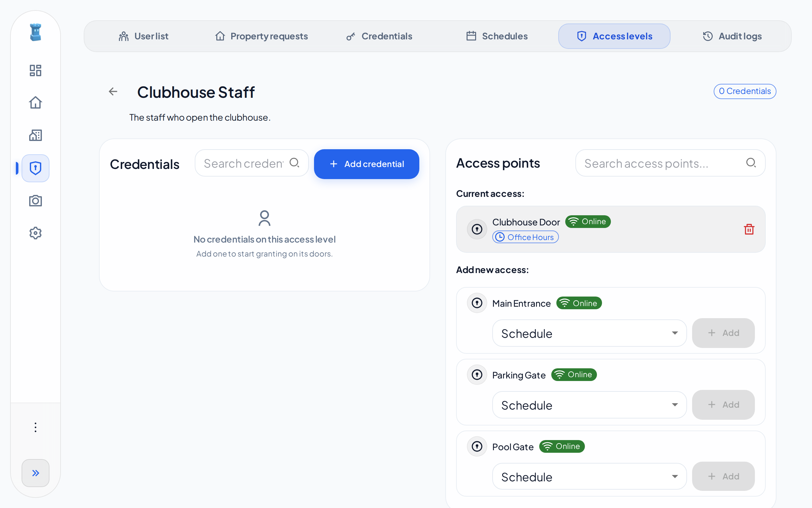Click "No credentials on this access level" text

coord(265,239)
